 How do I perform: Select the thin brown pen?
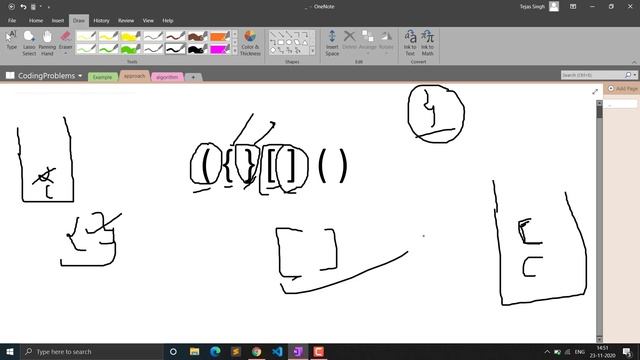click(x=175, y=36)
